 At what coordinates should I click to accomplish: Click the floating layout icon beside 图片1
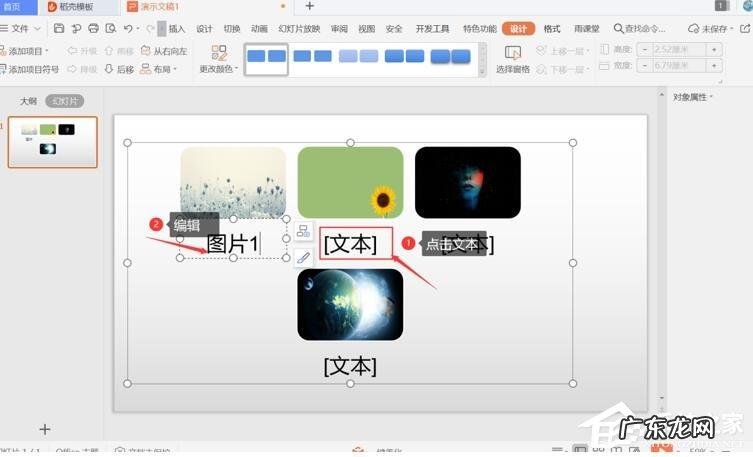pos(304,231)
